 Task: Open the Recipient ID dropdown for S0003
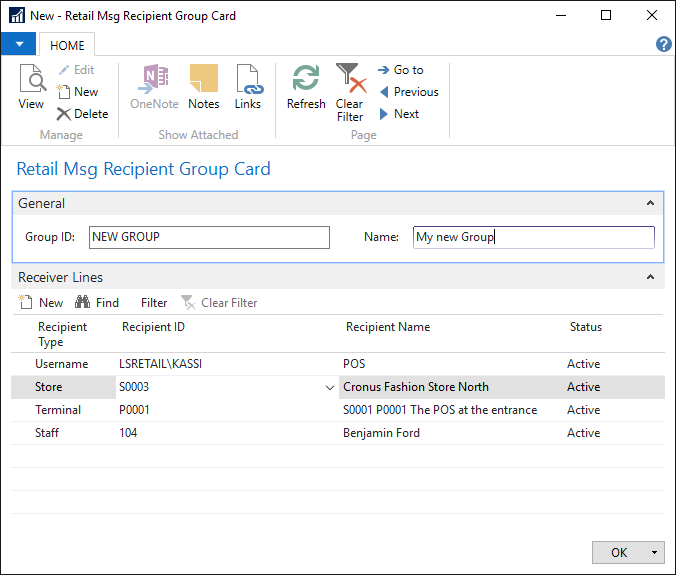pyautogui.click(x=330, y=387)
